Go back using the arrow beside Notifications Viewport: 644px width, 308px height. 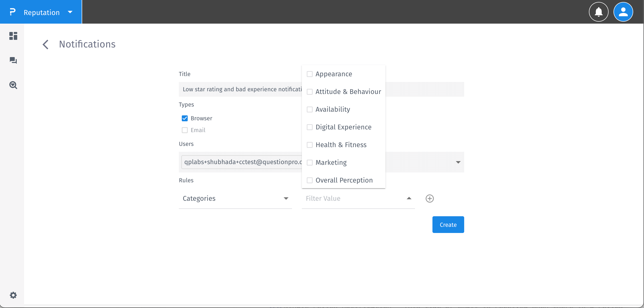click(x=45, y=44)
